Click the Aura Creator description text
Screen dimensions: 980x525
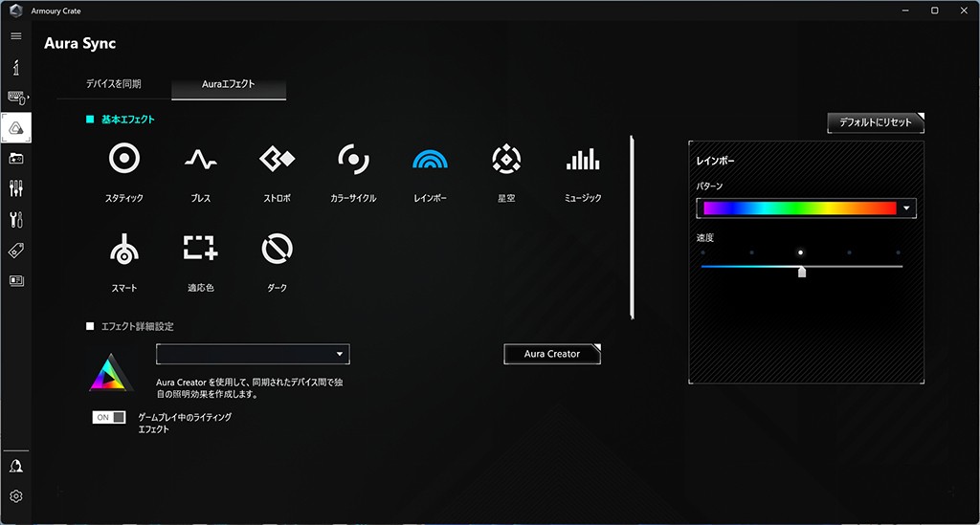click(x=250, y=387)
